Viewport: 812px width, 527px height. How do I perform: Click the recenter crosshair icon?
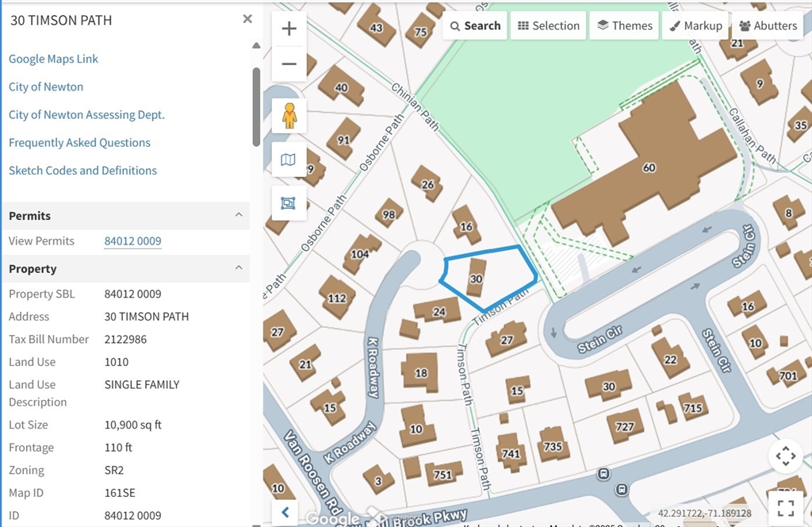click(x=785, y=456)
